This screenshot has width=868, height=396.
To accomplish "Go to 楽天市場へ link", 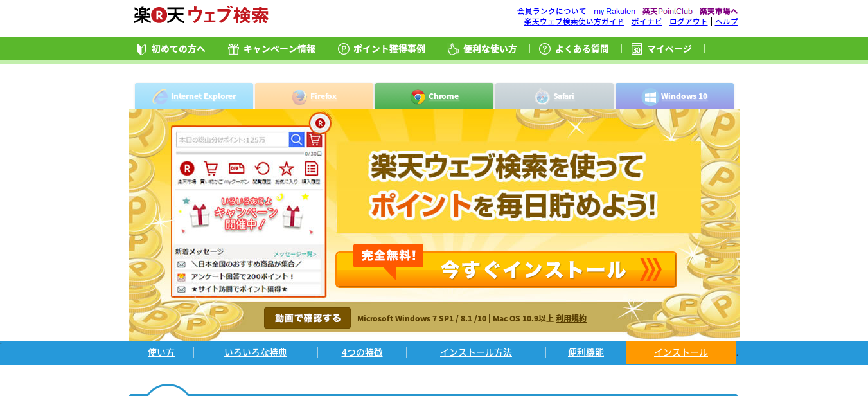I will click(x=719, y=11).
